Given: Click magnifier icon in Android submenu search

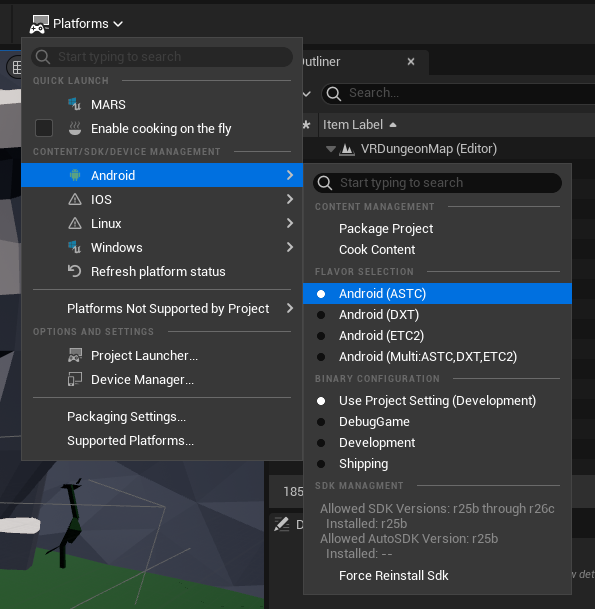Looking at the screenshot, I should pos(325,183).
